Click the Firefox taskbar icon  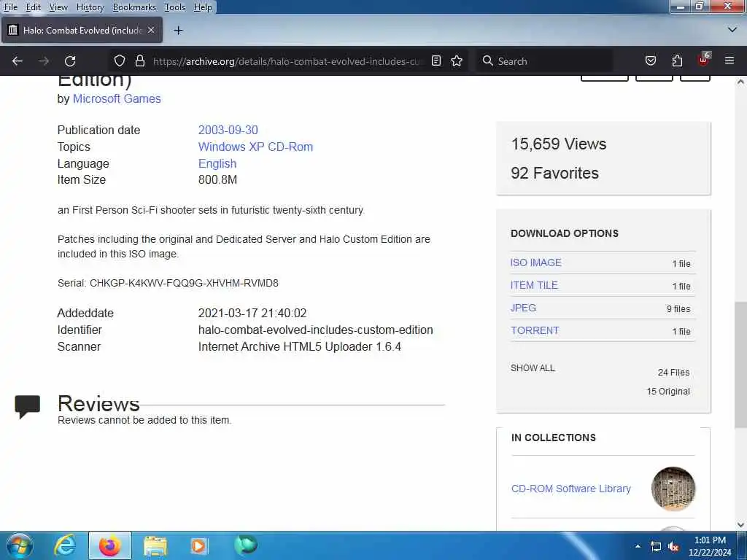[x=110, y=545]
